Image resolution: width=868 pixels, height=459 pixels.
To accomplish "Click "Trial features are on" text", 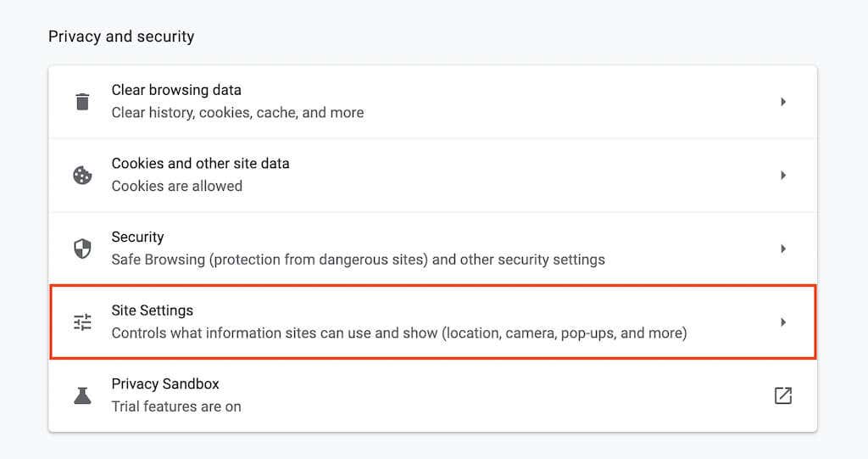I will (x=176, y=406).
